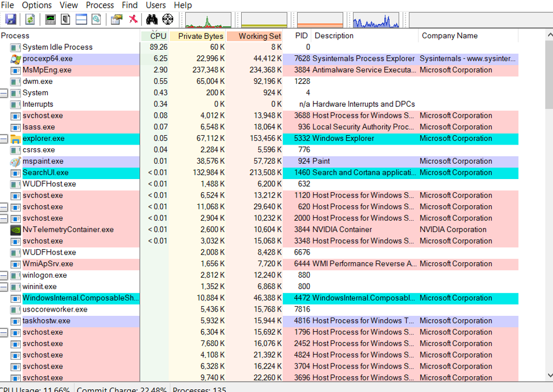
Task: Click the blue I/O history mini graph
Action: [x=376, y=20]
